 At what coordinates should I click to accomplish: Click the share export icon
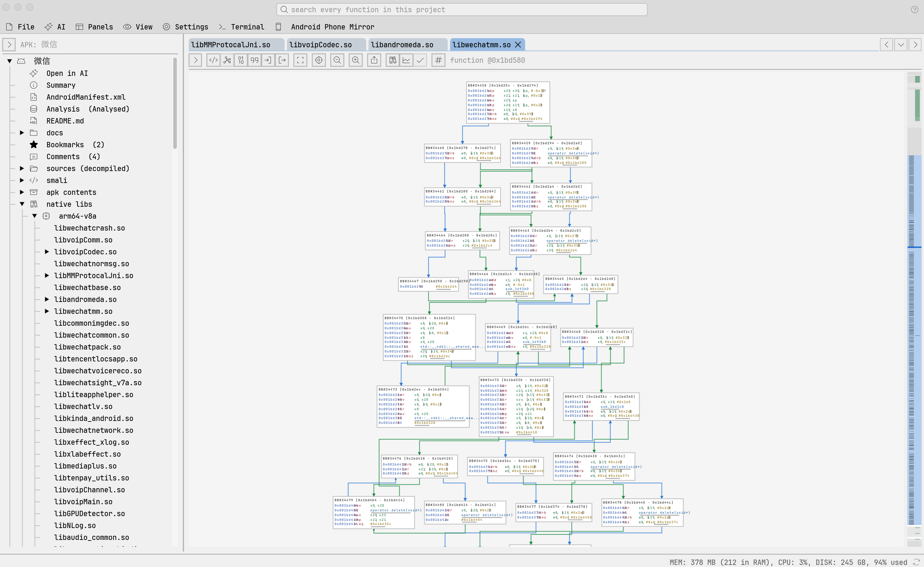click(374, 60)
